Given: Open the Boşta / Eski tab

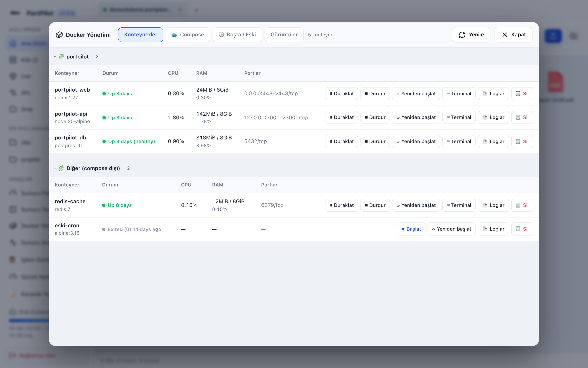Looking at the screenshot, I should pos(237,35).
